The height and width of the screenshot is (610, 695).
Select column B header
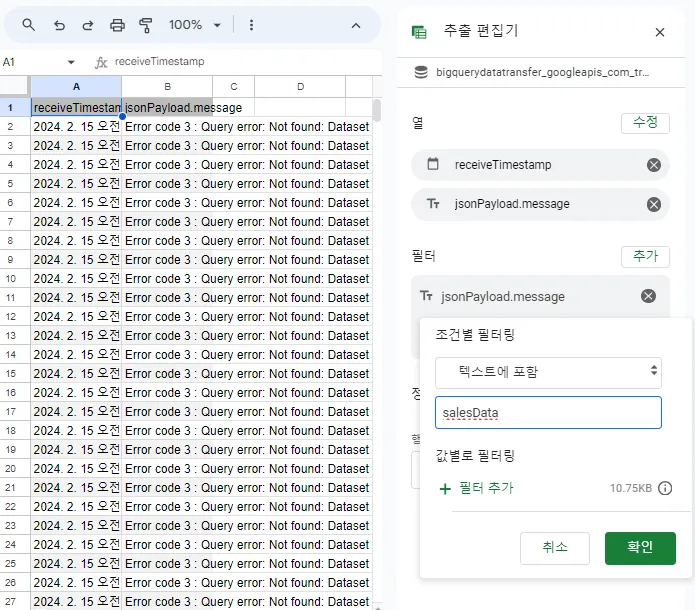167,86
